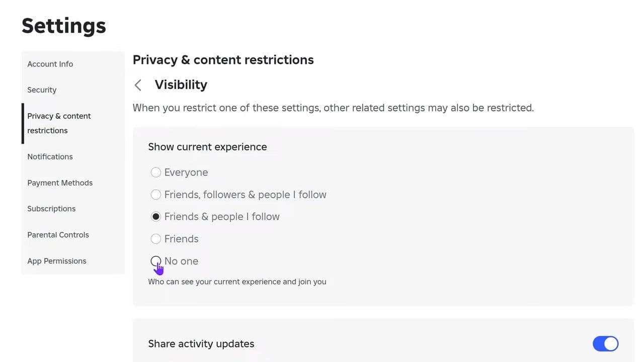Navigate to App Permissions
This screenshot has width=644, height=362.
click(x=57, y=261)
